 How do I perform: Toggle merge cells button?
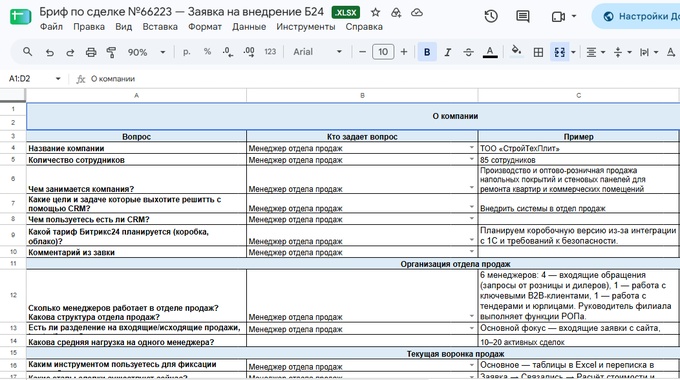559,52
